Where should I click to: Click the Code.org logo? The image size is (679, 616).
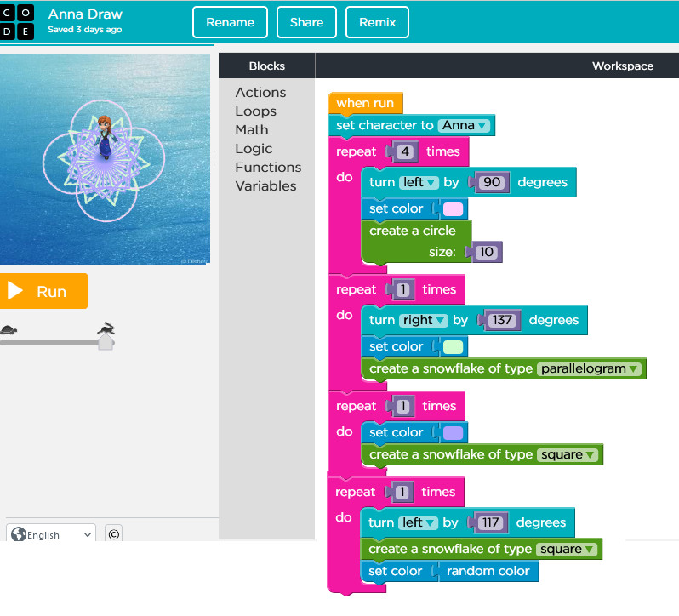16,22
